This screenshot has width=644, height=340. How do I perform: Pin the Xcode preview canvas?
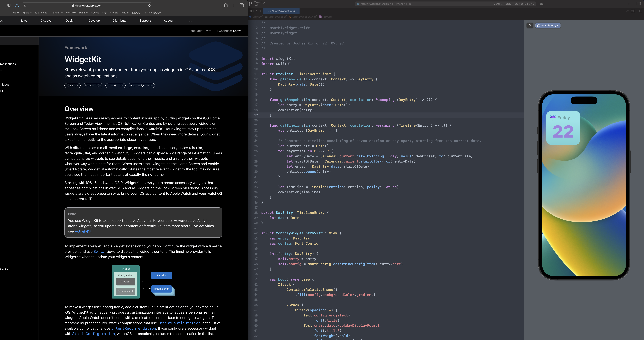pyautogui.click(x=530, y=25)
